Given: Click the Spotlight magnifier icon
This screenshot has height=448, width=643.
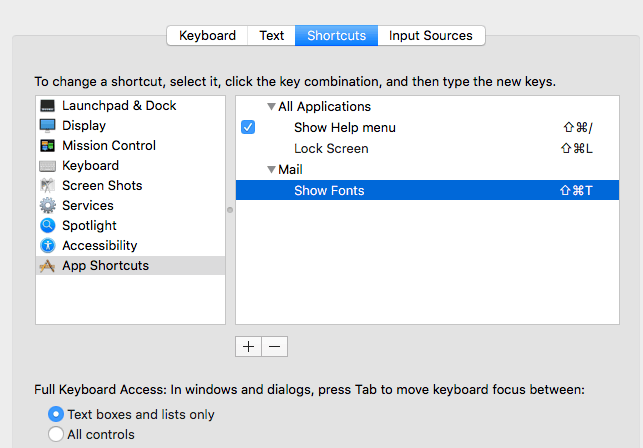Looking at the screenshot, I should coord(47,226).
